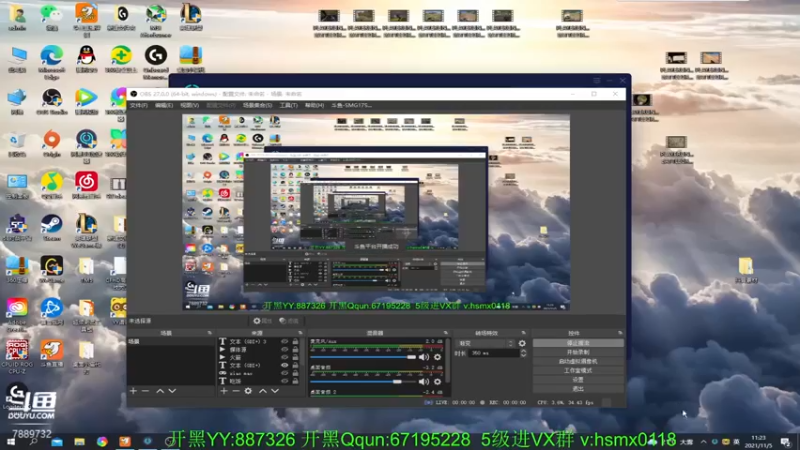The image size is (800, 450).
Task: Show hidden system tray icons chevron
Action: tap(704, 442)
